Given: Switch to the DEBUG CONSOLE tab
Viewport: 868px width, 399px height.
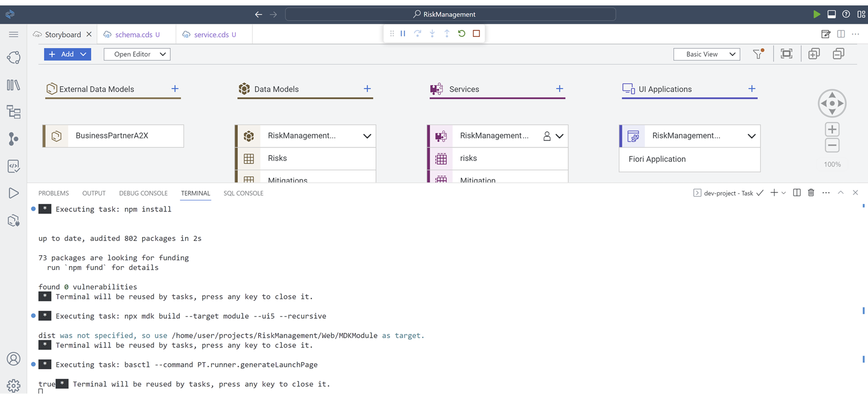Looking at the screenshot, I should (x=143, y=194).
